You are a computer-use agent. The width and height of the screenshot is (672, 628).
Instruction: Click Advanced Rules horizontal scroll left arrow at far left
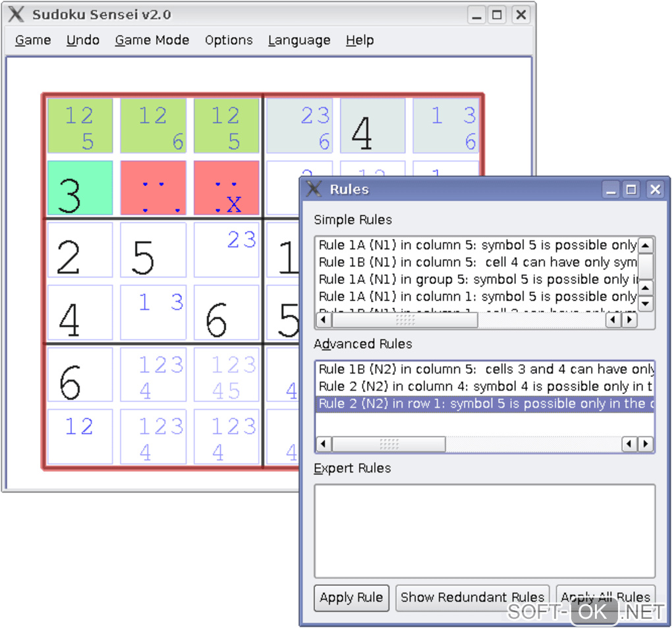pyautogui.click(x=323, y=443)
